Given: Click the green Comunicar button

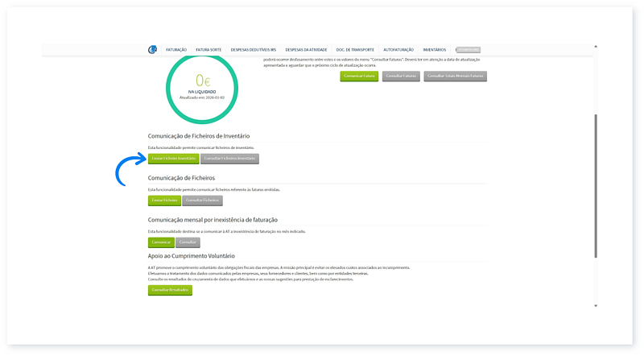Looking at the screenshot, I should (x=161, y=242).
